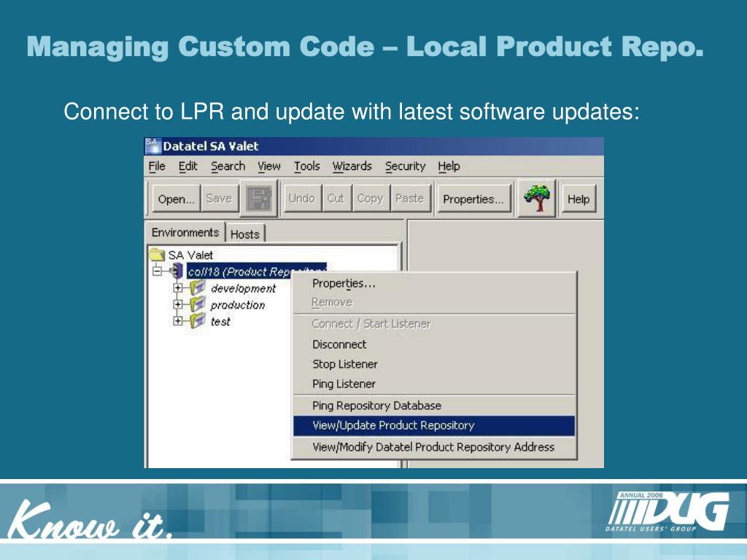Click the Cut toolbar button
The image size is (747, 560).
[x=336, y=198]
